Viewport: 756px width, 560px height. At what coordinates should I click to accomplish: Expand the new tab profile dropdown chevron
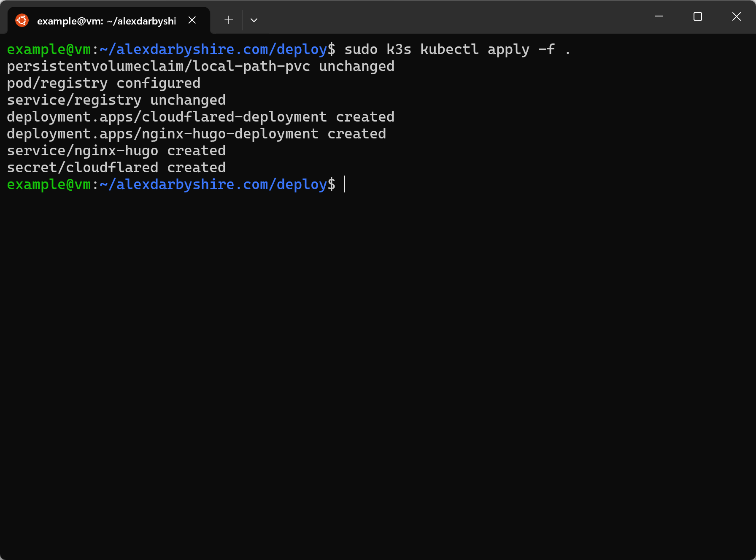point(254,20)
